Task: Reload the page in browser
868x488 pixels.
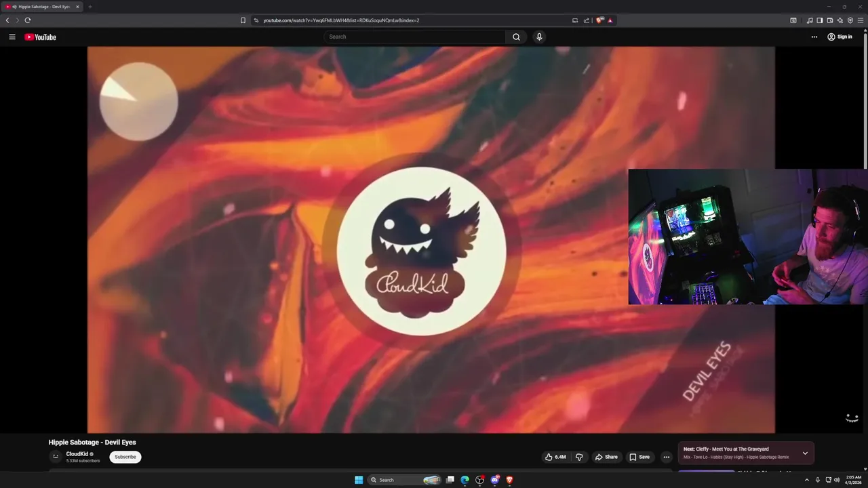Action: (x=28, y=20)
